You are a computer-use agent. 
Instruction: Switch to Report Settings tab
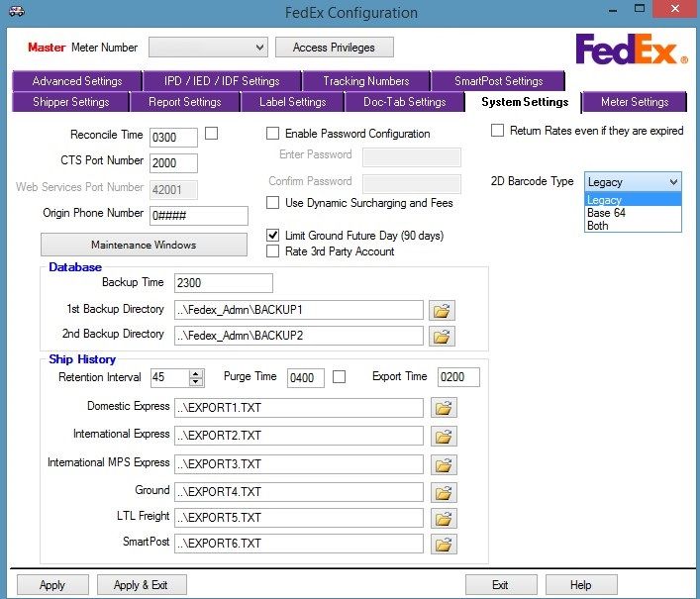185,102
